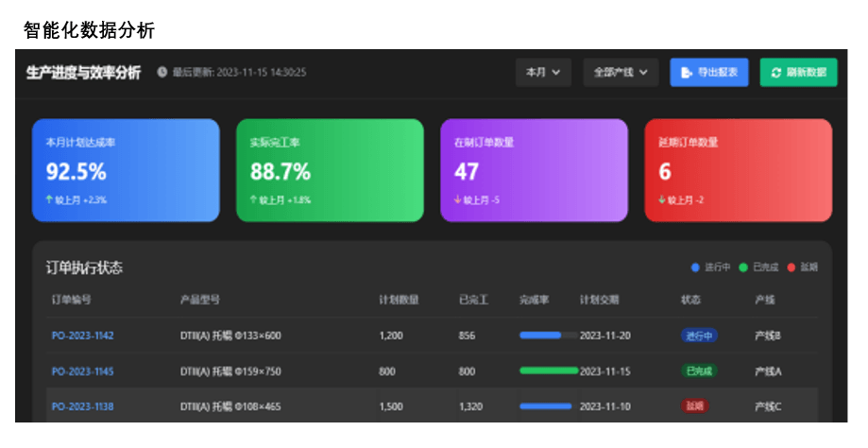Open order link PO-2023-1142

pyautogui.click(x=82, y=336)
